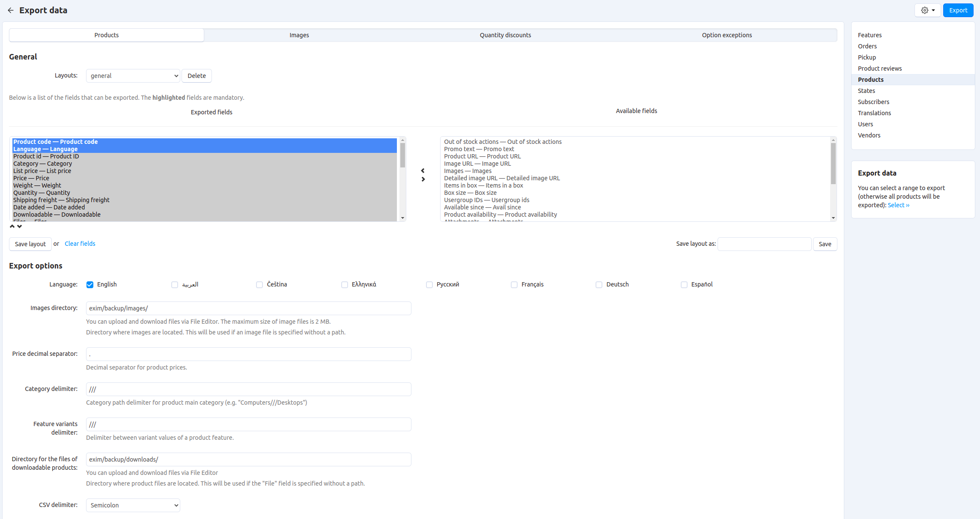Select Product id in exported fields
Viewport: 980px width, 519px height.
(205, 156)
